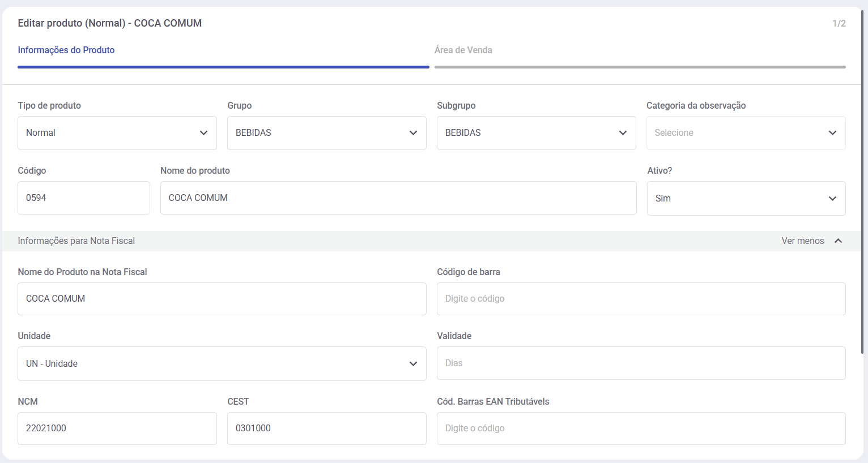The image size is (868, 463).
Task: Open the Subgrupo dropdown
Action: point(537,133)
